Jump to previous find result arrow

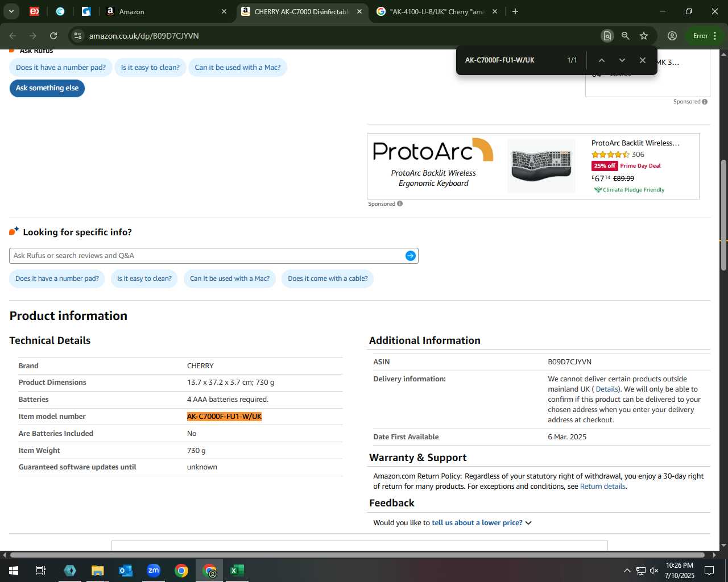(x=601, y=60)
